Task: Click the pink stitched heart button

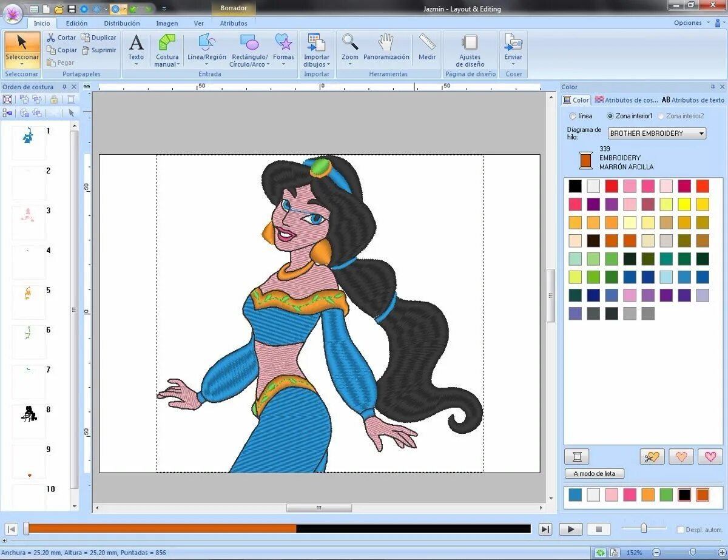Action: (x=710, y=456)
